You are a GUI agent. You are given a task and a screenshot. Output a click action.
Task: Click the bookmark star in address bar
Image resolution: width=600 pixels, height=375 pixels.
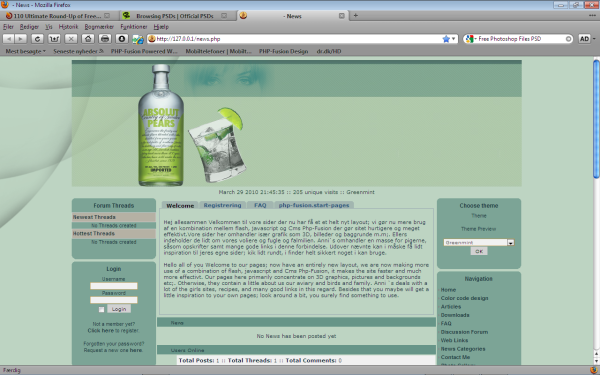click(446, 39)
